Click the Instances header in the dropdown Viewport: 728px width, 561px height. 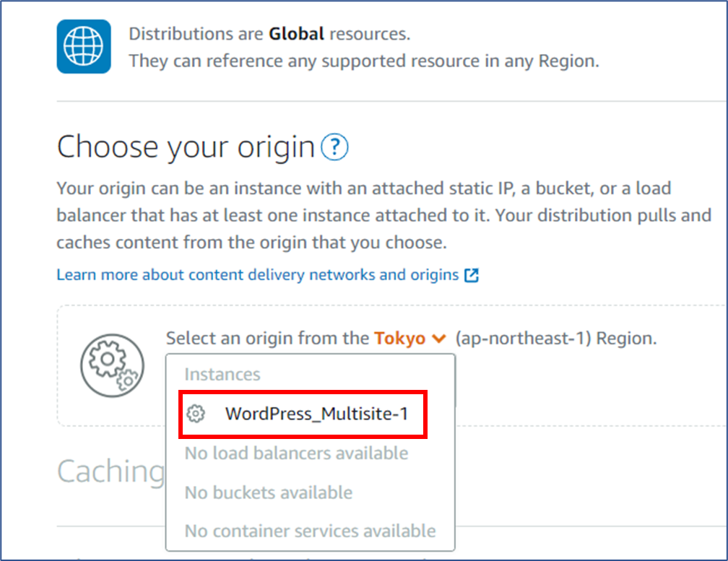[222, 374]
